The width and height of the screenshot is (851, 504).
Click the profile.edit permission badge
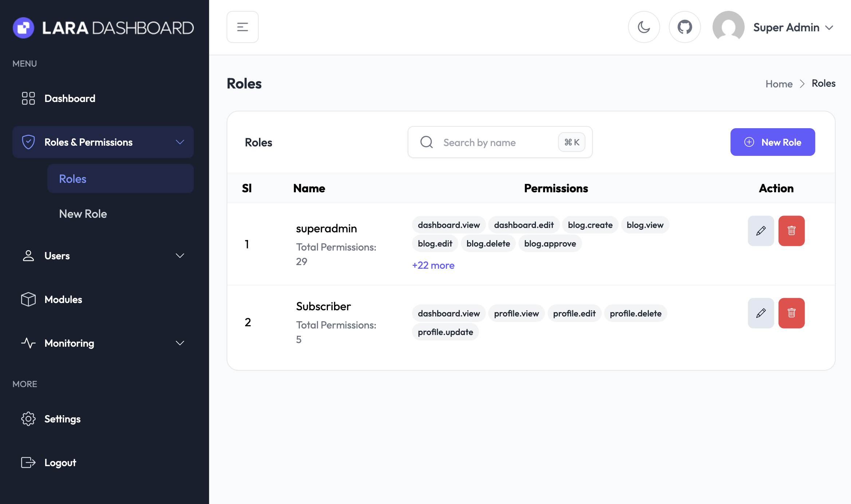pos(574,314)
